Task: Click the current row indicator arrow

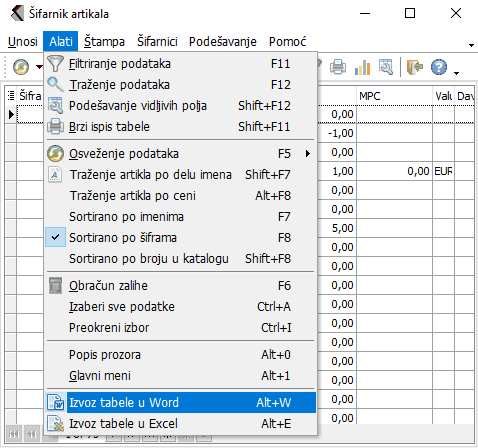Action: [11, 114]
